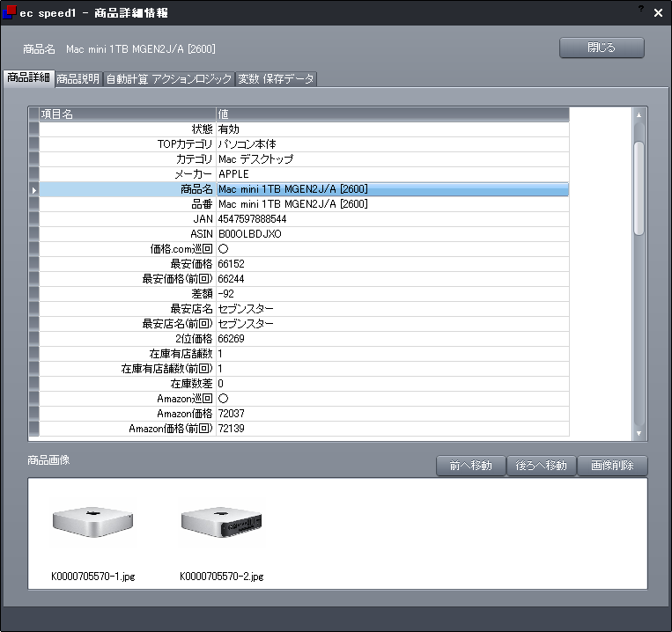Click the Amazon価格 item name cell
The height and width of the screenshot is (632, 672).
[128, 414]
